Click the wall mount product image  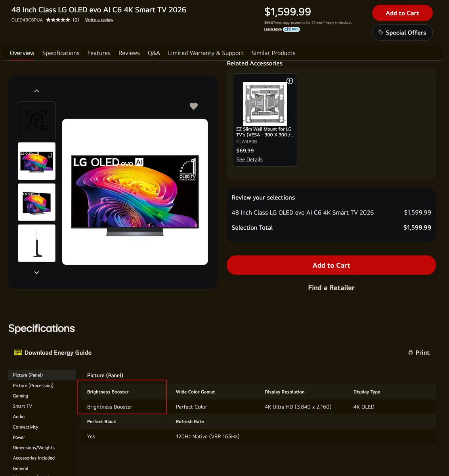265,104
